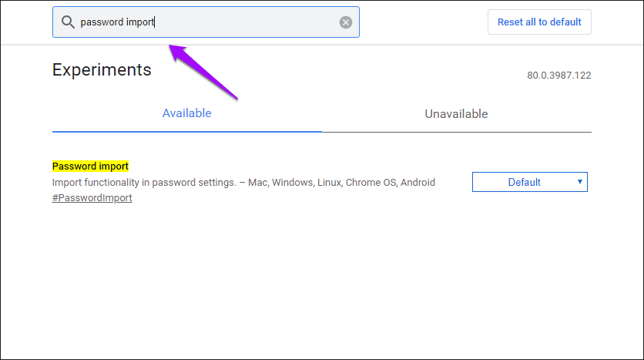644x360 pixels.
Task: Focus the "password import" search field
Action: click(x=231, y=22)
